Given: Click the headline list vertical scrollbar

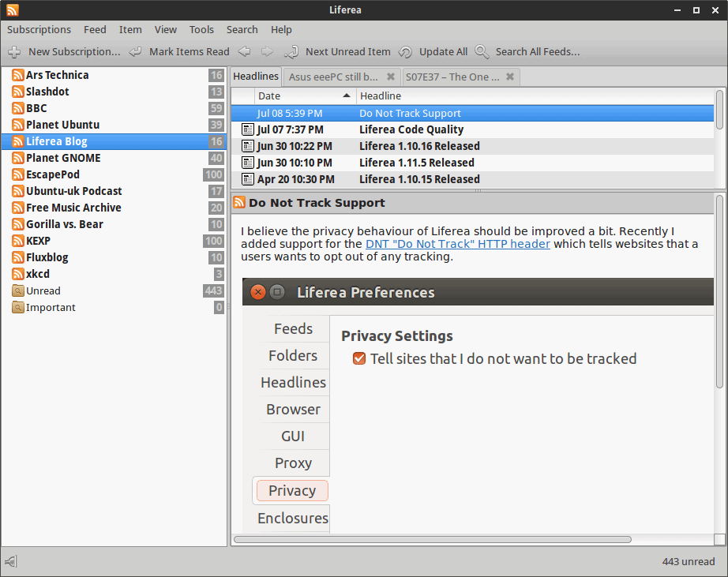Looking at the screenshot, I should pos(719,110).
